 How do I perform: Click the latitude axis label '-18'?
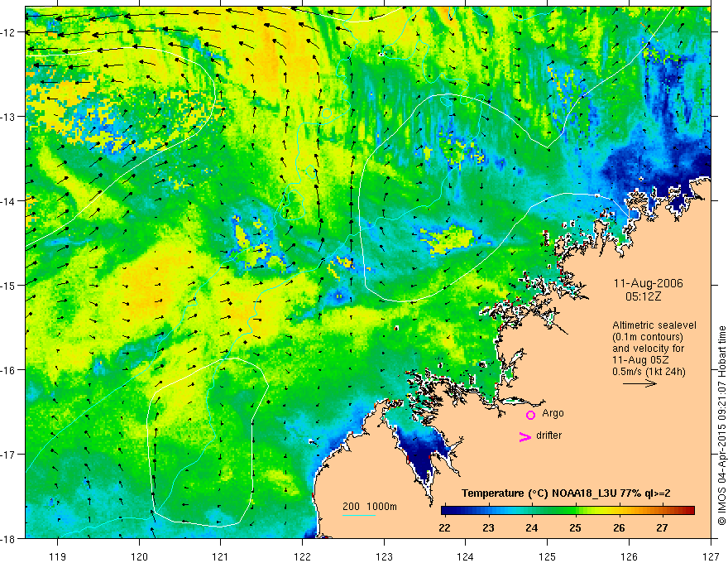8,538
